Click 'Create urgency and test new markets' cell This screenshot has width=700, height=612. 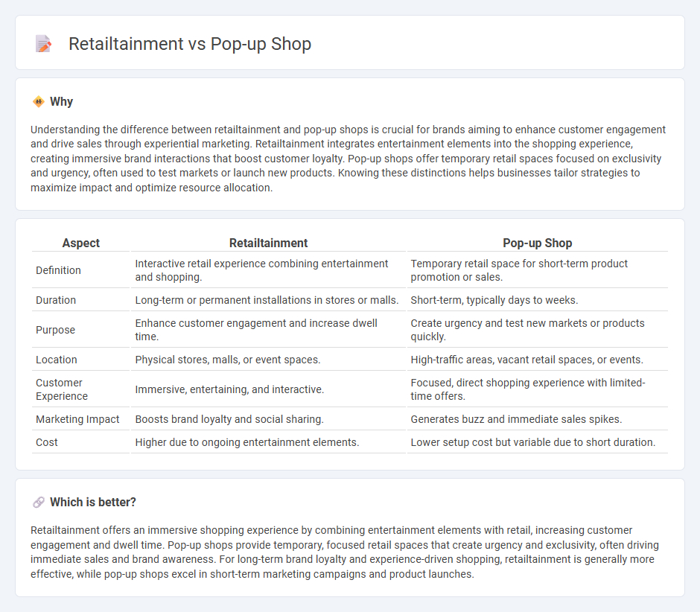[538, 330]
